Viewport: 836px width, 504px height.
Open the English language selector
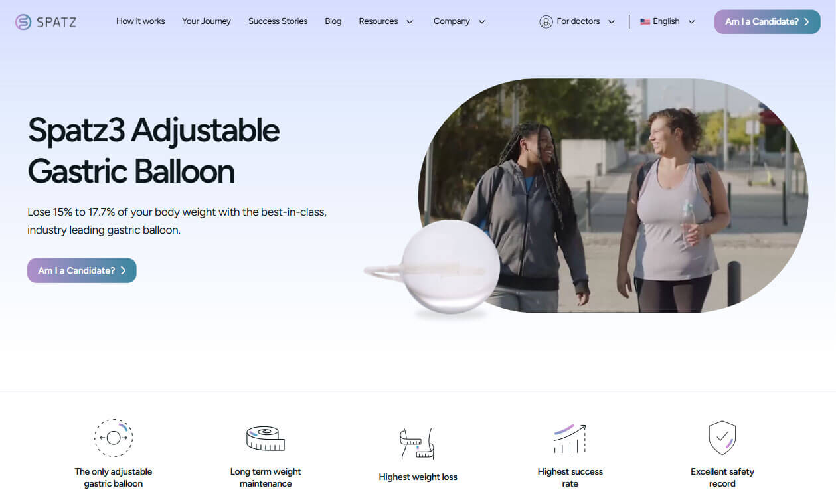(x=667, y=21)
